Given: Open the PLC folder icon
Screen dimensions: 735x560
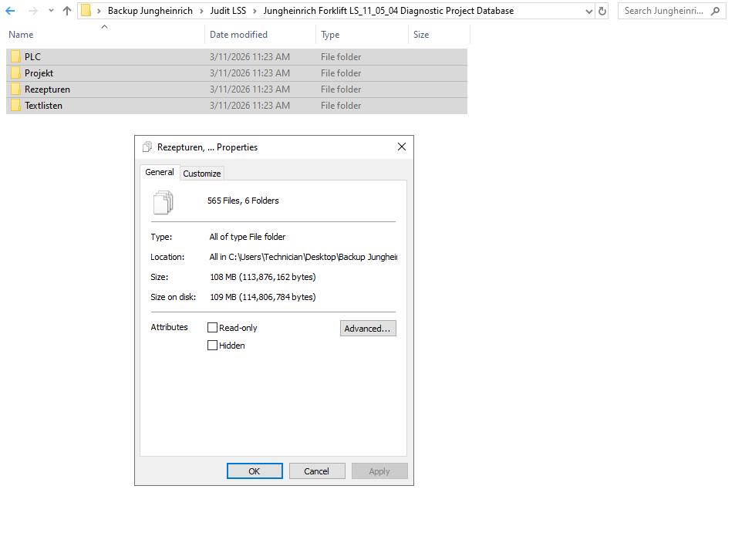Looking at the screenshot, I should point(15,56).
